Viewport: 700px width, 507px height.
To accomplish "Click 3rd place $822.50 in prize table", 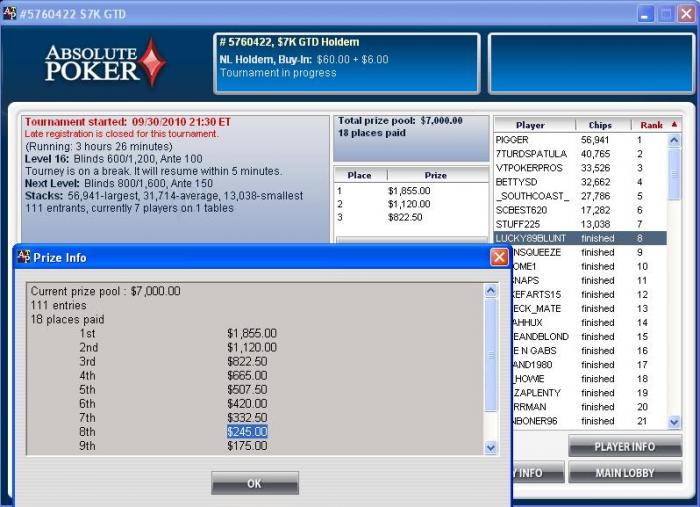I will 405,217.
